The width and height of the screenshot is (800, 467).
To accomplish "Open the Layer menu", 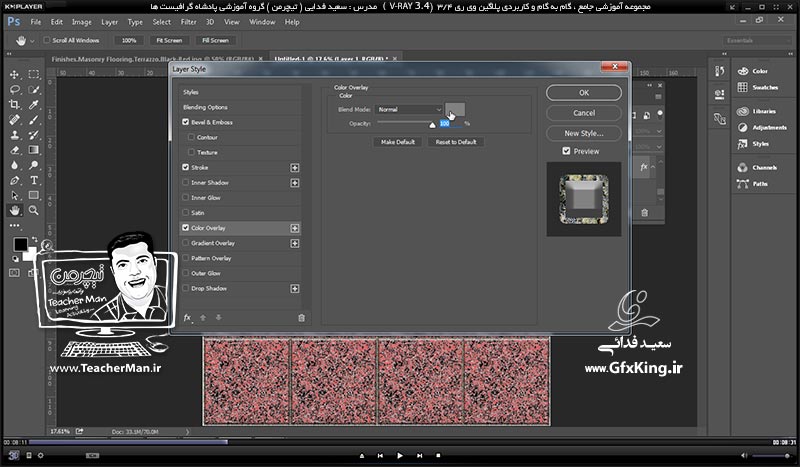I will pos(109,22).
